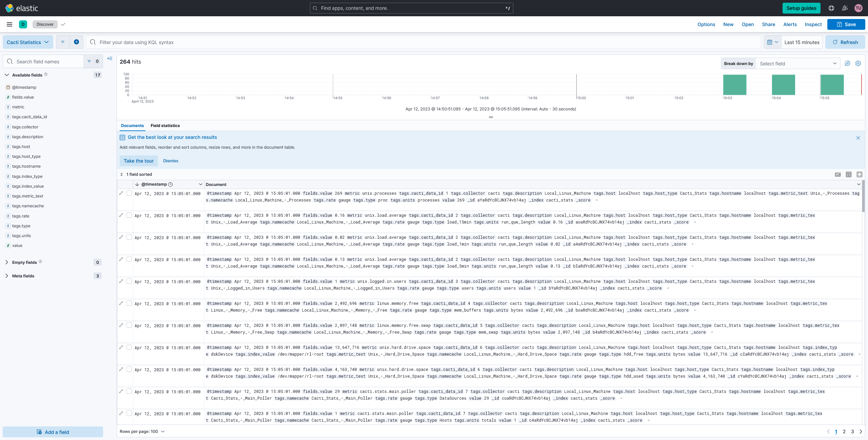Screen dimensions: 868x440
Task: Open the display options keyboard icon
Action: 838,174
